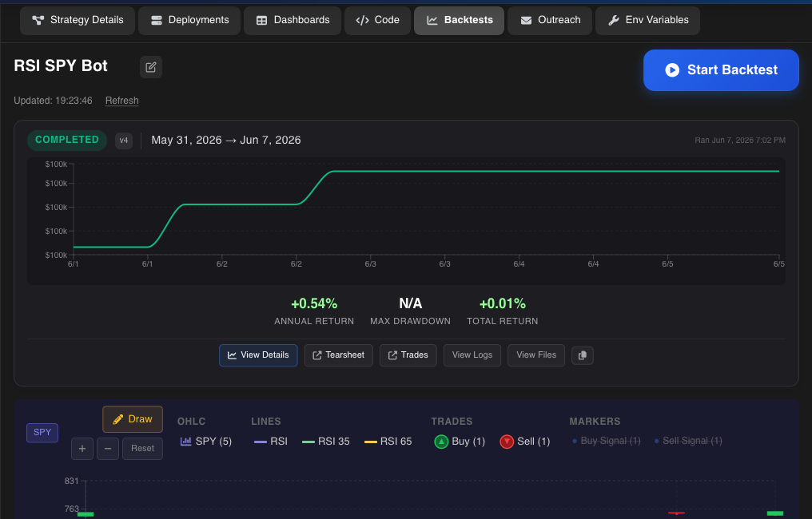Click the +0.54% annual return value
The image size is (812, 519).
pos(314,303)
